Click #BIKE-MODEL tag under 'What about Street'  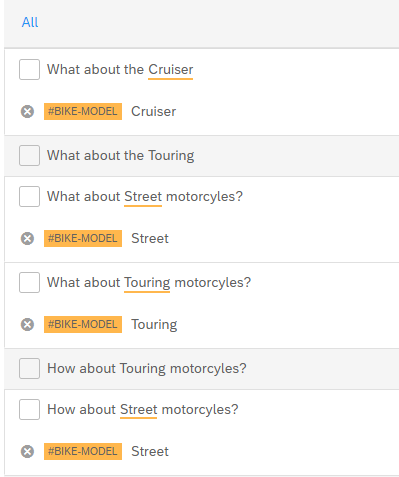pos(83,238)
